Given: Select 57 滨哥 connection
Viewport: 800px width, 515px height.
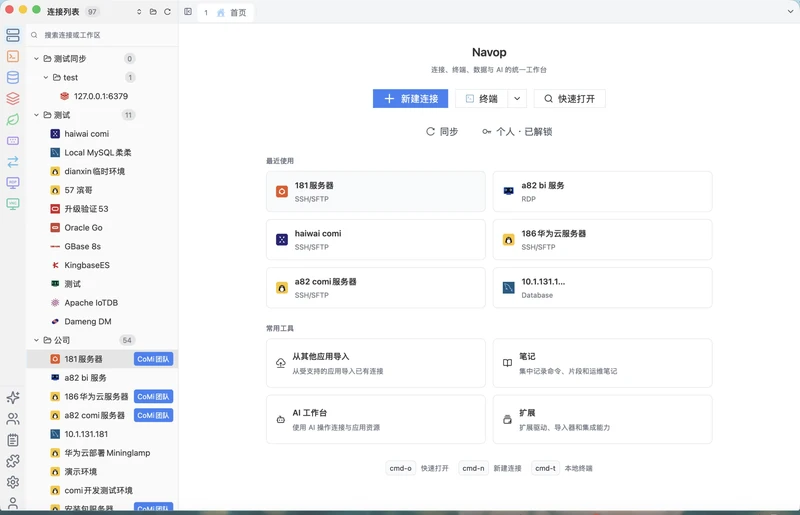Looking at the screenshot, I should (102, 190).
